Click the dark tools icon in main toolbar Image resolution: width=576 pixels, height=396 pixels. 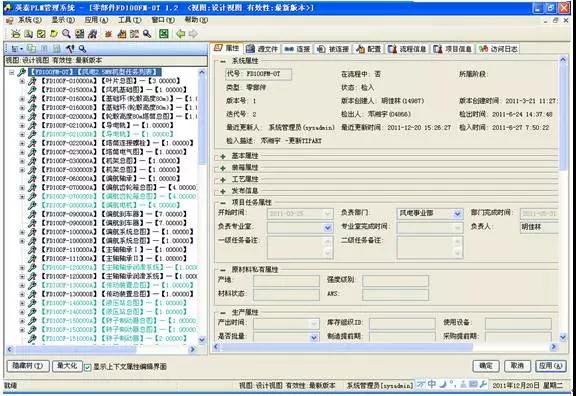(93, 34)
